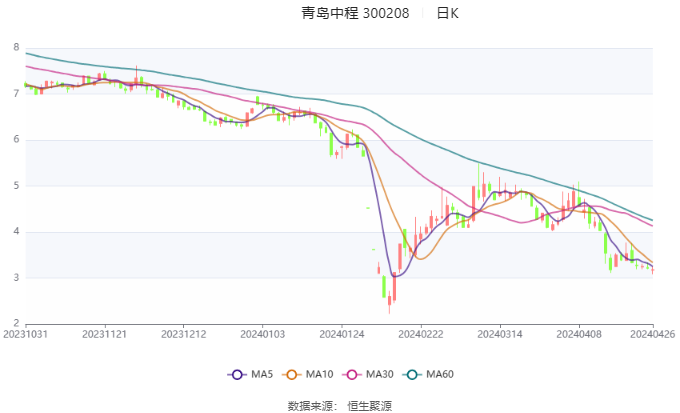
Task: Click the y-axis value 2 label
Action: pyautogui.click(x=16, y=324)
